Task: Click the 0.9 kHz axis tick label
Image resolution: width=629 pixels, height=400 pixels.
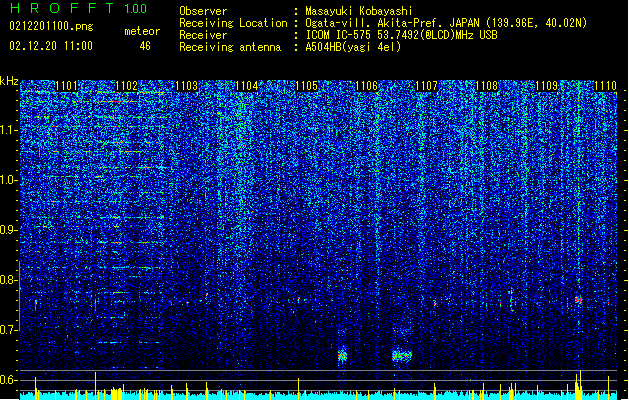Action: click(x=9, y=230)
